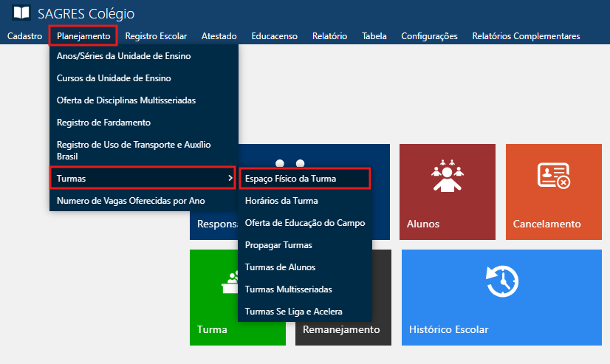Click the Alunos group icon

point(446,176)
